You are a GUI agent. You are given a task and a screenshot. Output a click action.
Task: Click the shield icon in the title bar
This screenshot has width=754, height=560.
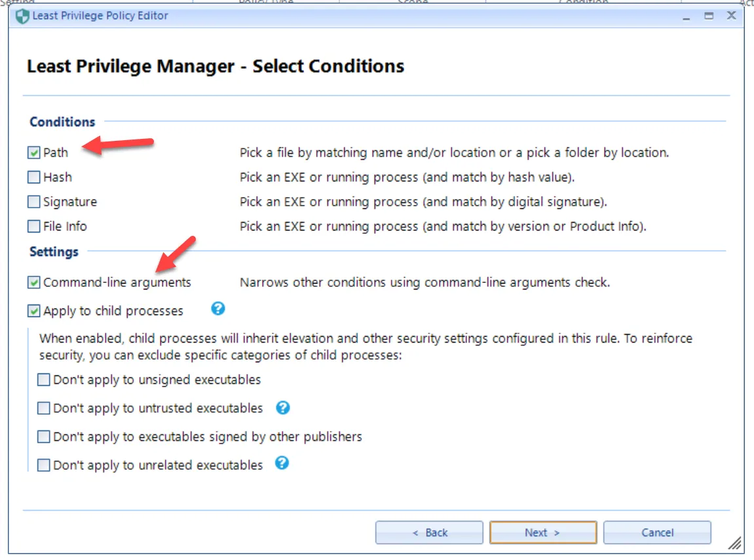[x=23, y=16]
